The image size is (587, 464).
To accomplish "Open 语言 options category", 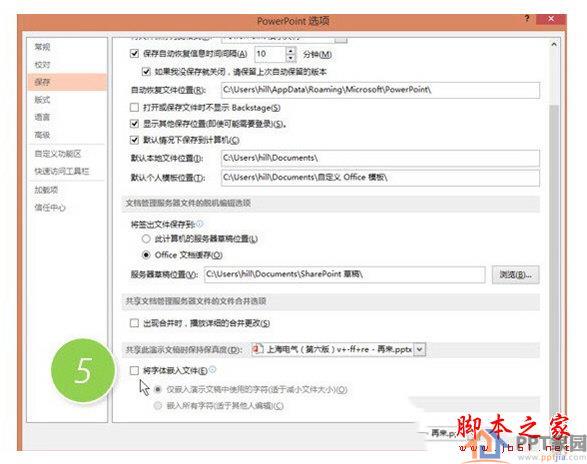I will tap(42, 117).
